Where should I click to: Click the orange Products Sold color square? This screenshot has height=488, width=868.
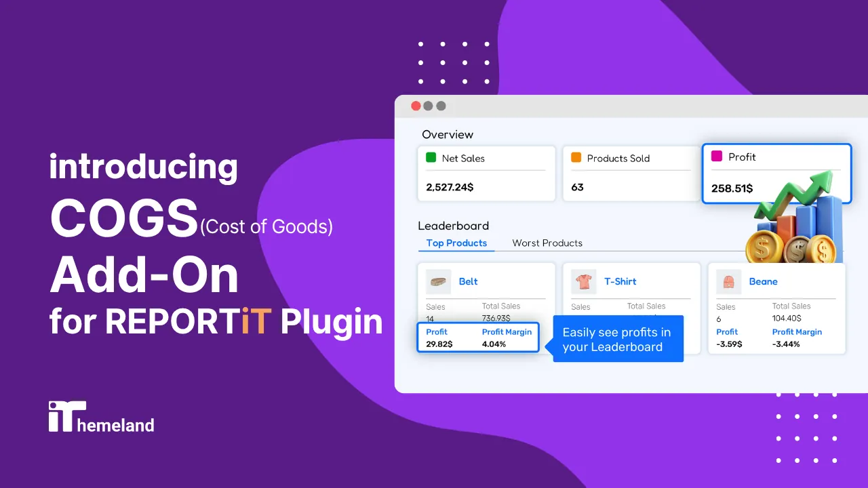(x=576, y=157)
